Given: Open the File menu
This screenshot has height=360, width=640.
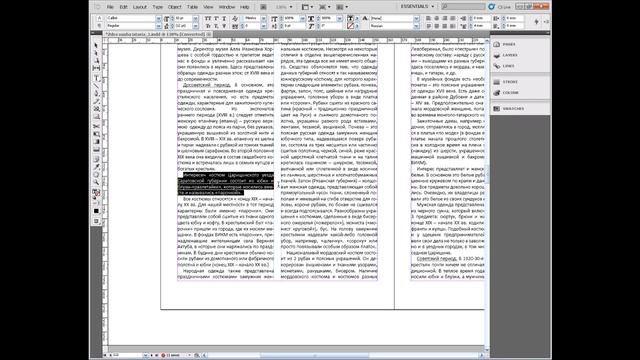Looking at the screenshot, I should click(110, 7).
